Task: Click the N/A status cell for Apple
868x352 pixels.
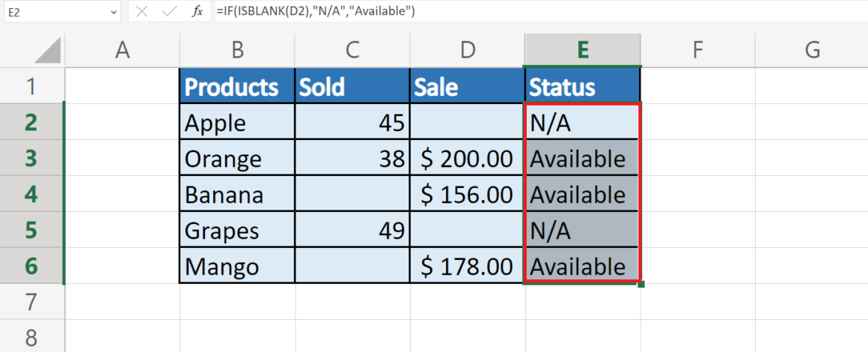Action: [583, 123]
